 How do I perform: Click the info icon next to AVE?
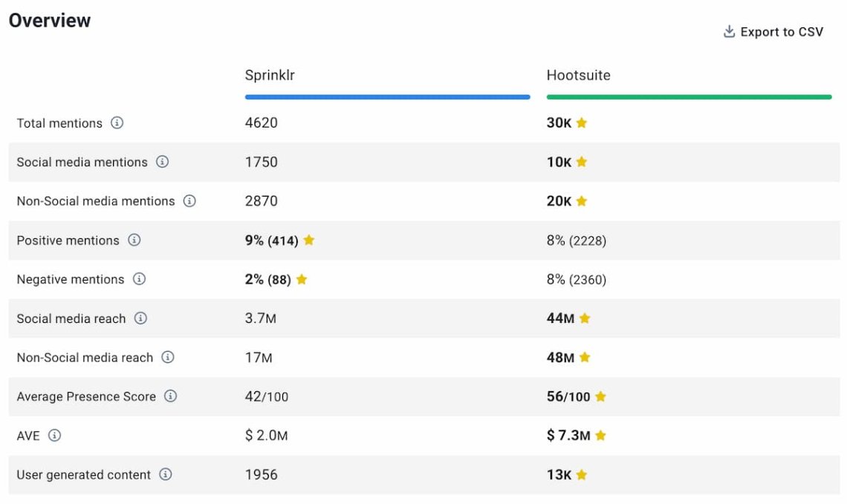(x=54, y=436)
